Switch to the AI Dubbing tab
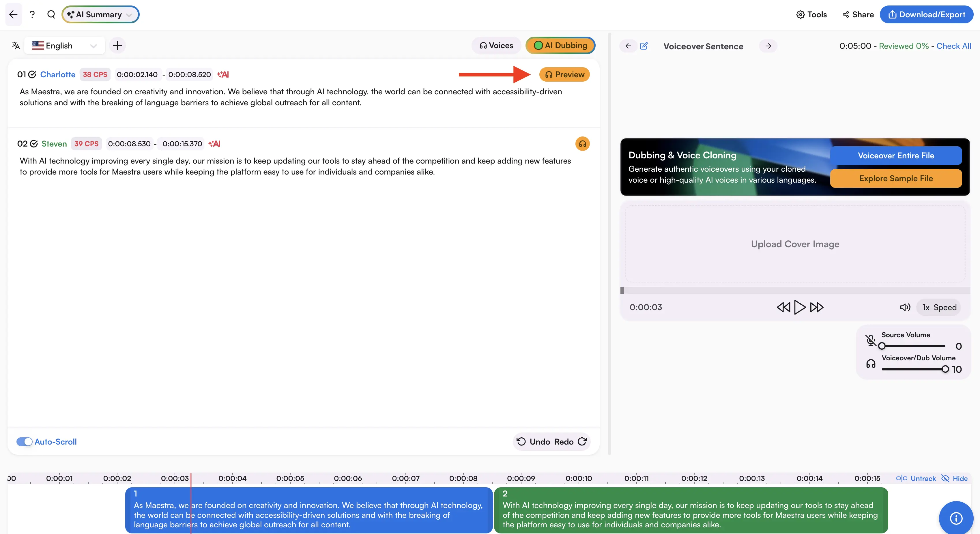Screen dimensions: 980x534 560,46
